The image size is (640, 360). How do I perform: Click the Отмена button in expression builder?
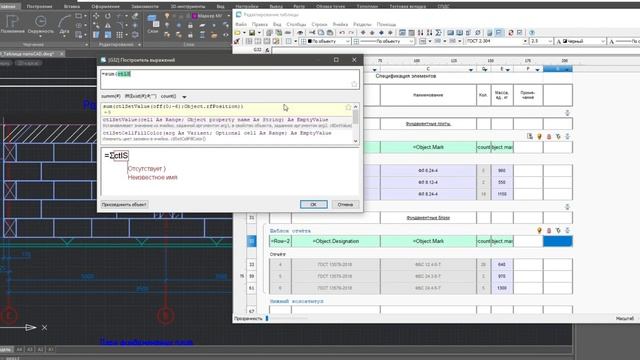tap(345, 204)
